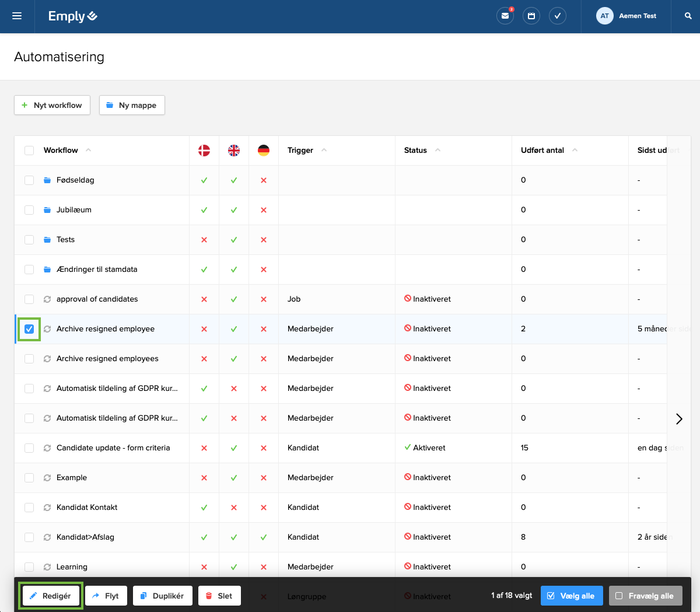Image resolution: width=700 pixels, height=612 pixels.
Task: Uncheck the Archive resigned employee row
Action: [x=29, y=328]
